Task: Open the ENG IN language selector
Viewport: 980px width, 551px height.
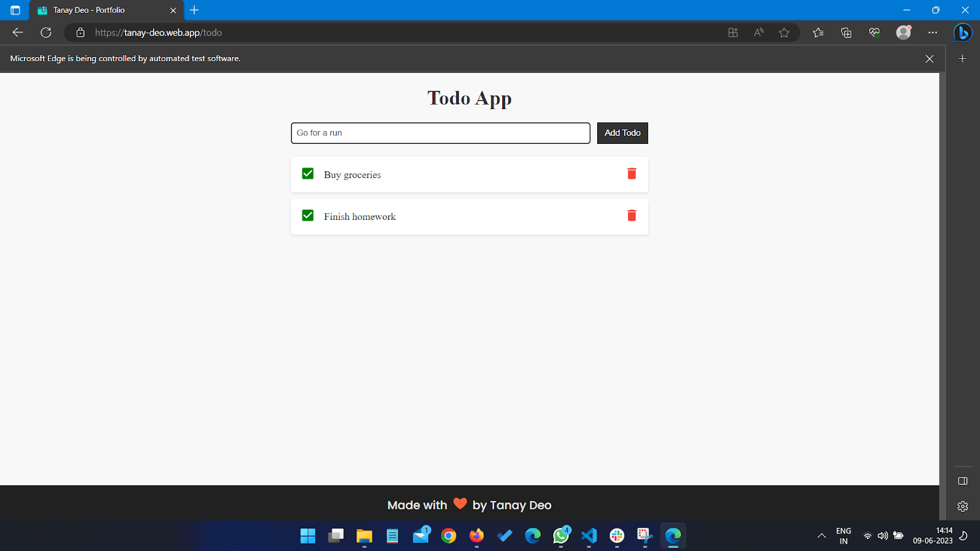Action: (843, 536)
